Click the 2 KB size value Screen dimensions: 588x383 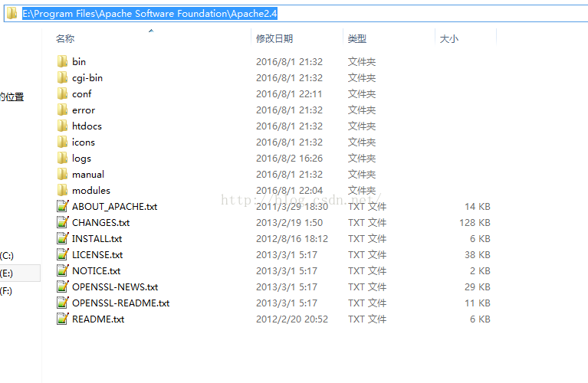coord(480,271)
